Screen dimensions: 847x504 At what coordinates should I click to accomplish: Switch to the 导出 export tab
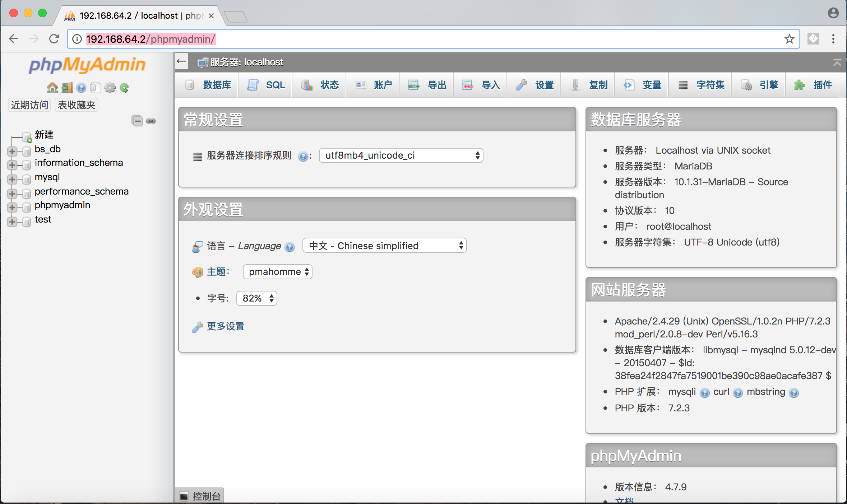click(x=427, y=85)
